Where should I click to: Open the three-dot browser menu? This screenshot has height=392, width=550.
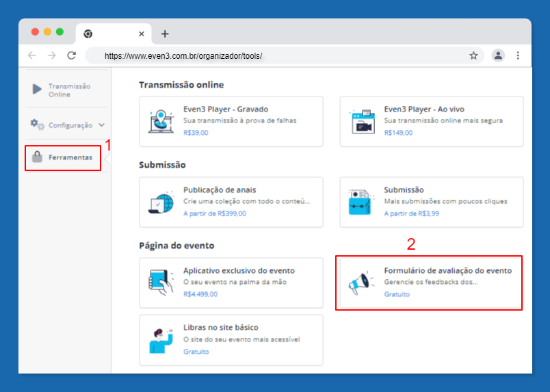coord(518,55)
